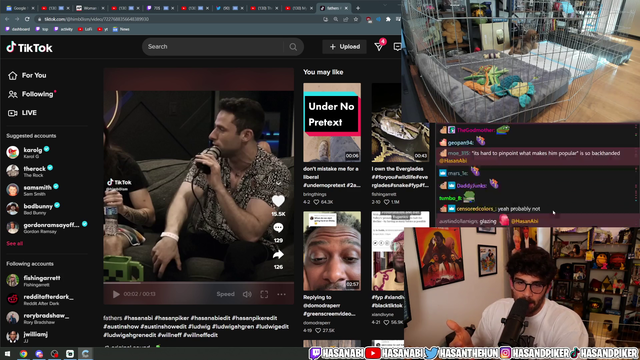Open the LIVE section
640x360 pixels.
coord(22,113)
